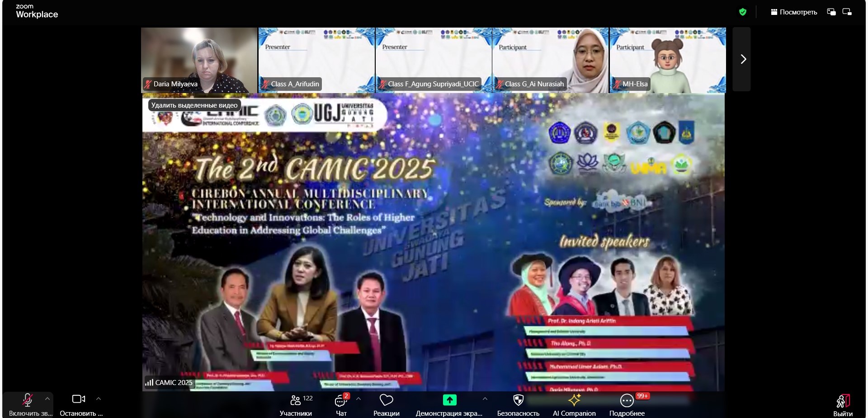868x418 pixels.
Task: Expand audio options arrow next to microphone
Action: click(47, 399)
